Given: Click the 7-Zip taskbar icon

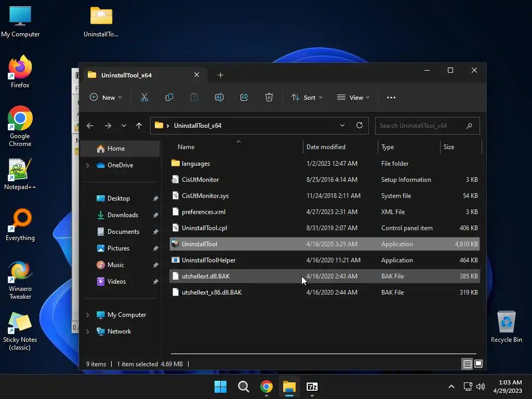Looking at the screenshot, I should point(312,387).
